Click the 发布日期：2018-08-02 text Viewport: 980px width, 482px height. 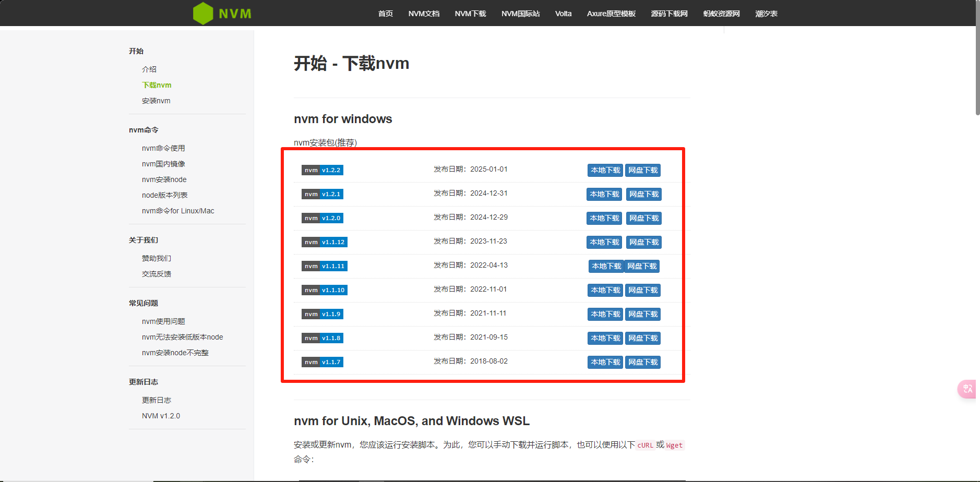pos(471,361)
